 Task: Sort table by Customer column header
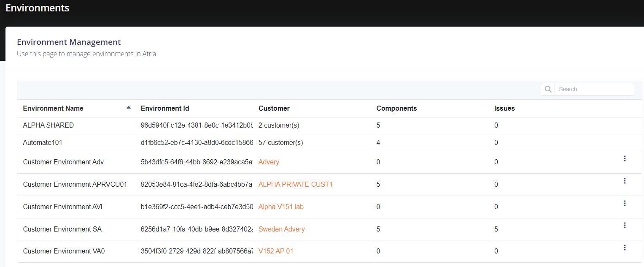pyautogui.click(x=274, y=109)
